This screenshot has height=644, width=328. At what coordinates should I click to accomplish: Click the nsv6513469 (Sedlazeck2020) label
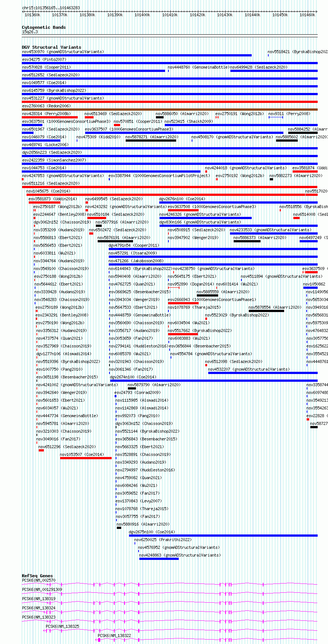click(x=113, y=114)
